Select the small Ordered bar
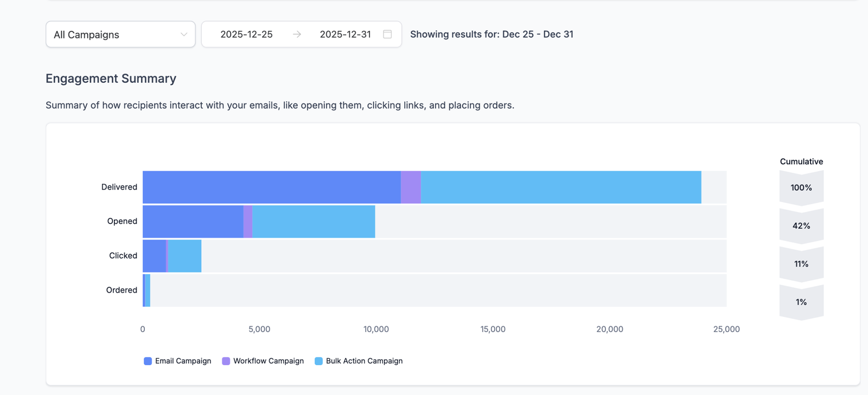Viewport: 868px width, 395px height. click(147, 290)
